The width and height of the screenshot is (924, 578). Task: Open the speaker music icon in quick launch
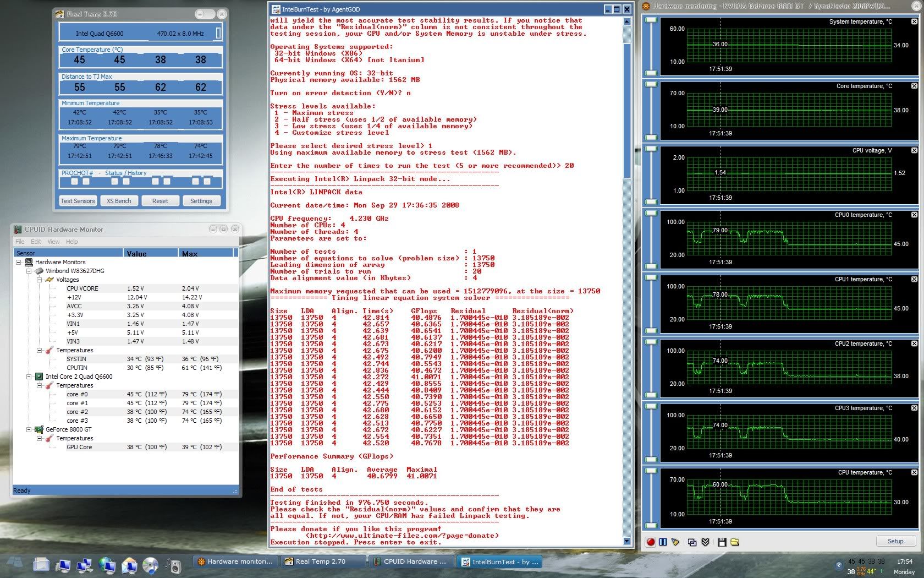(x=173, y=565)
